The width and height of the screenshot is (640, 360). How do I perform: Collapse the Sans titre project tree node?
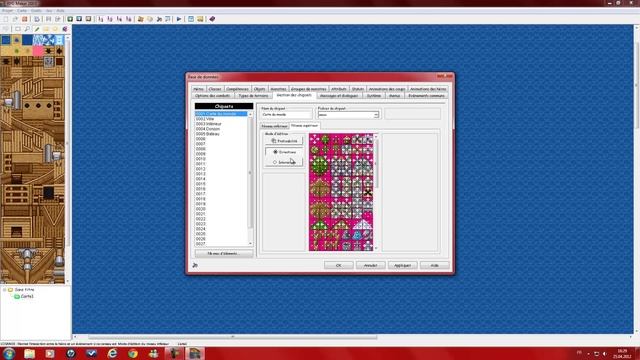4,289
